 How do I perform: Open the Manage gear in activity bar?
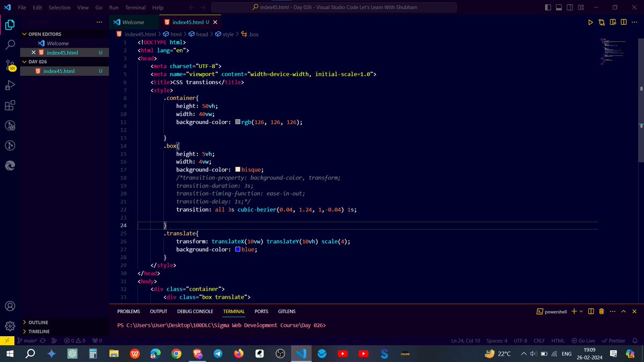(x=10, y=326)
